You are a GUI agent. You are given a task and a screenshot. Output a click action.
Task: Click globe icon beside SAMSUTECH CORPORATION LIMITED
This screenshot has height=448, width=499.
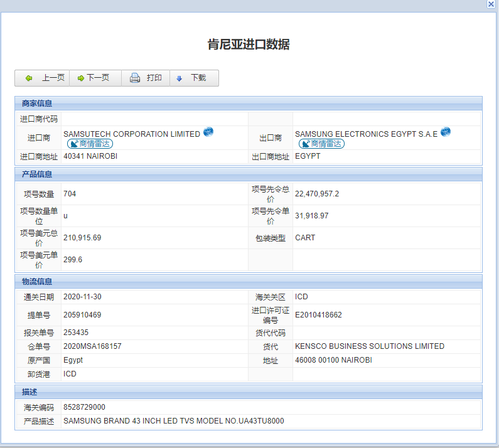click(208, 132)
